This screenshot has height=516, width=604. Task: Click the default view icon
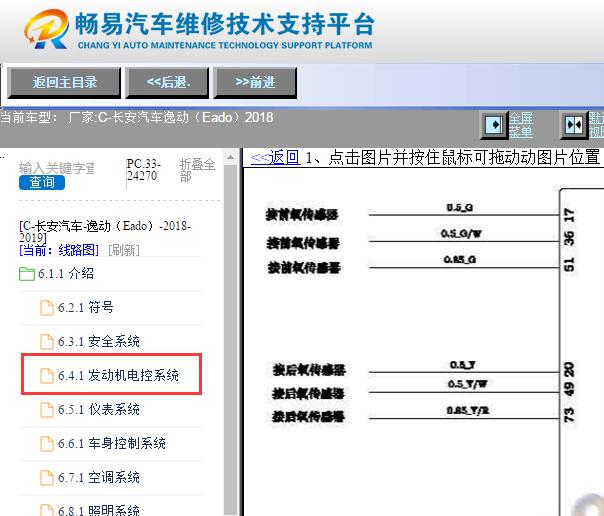574,125
